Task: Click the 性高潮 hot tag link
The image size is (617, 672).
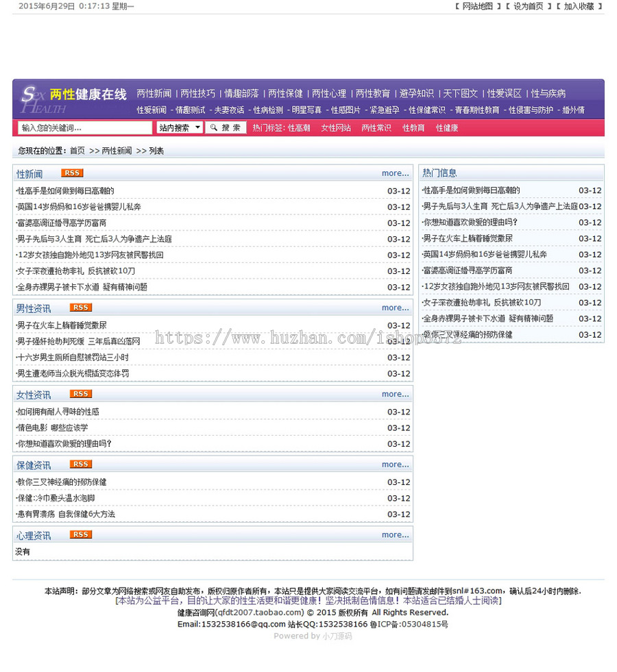Action: (300, 127)
